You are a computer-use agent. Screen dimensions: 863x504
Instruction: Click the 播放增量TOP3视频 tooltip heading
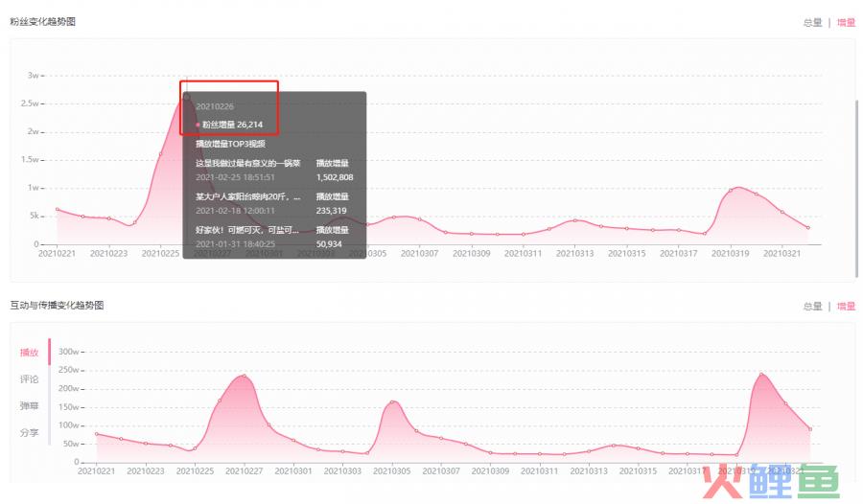coord(230,144)
